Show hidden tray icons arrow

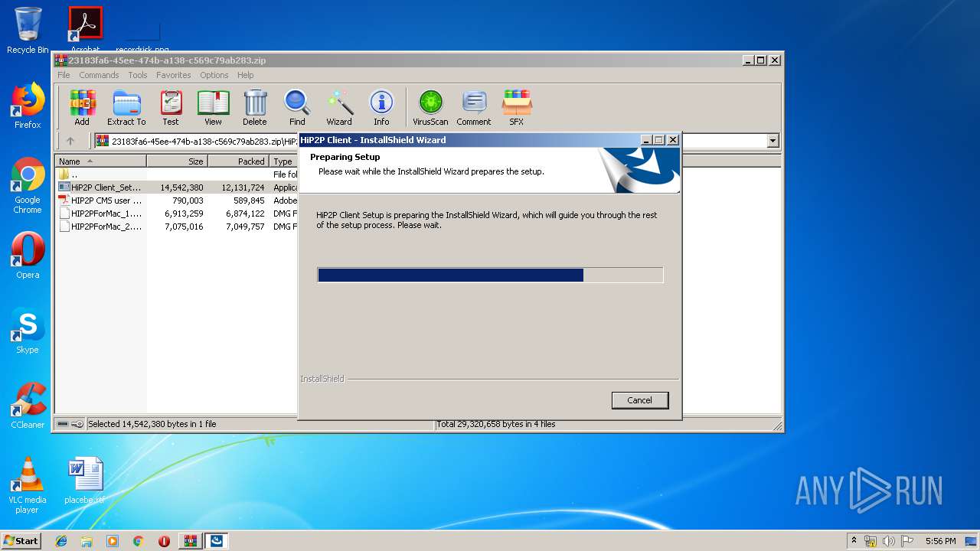[854, 541]
